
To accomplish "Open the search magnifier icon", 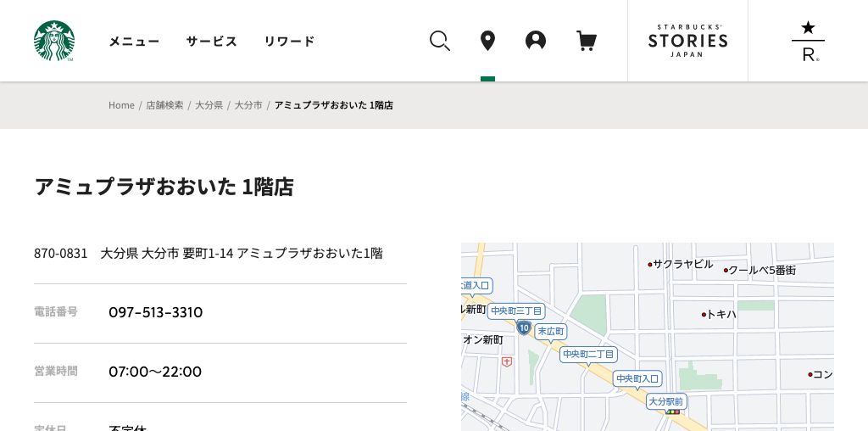I will (x=440, y=41).
